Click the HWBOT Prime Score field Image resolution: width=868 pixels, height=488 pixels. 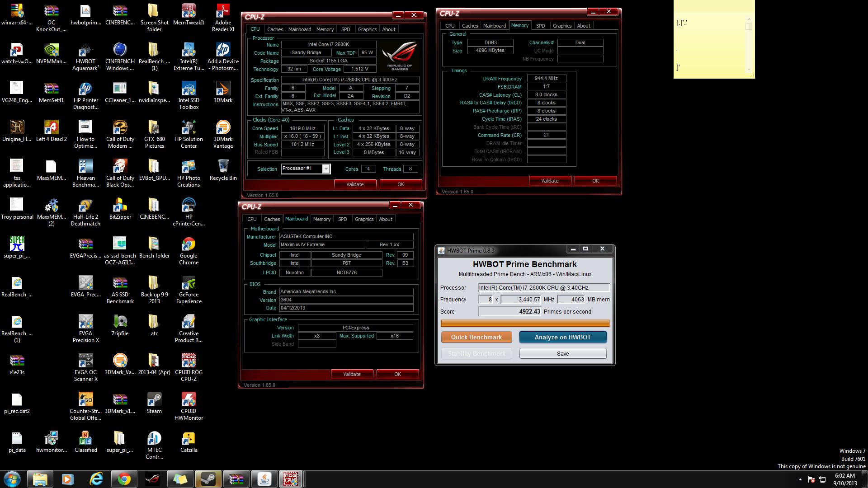pyautogui.click(x=510, y=311)
